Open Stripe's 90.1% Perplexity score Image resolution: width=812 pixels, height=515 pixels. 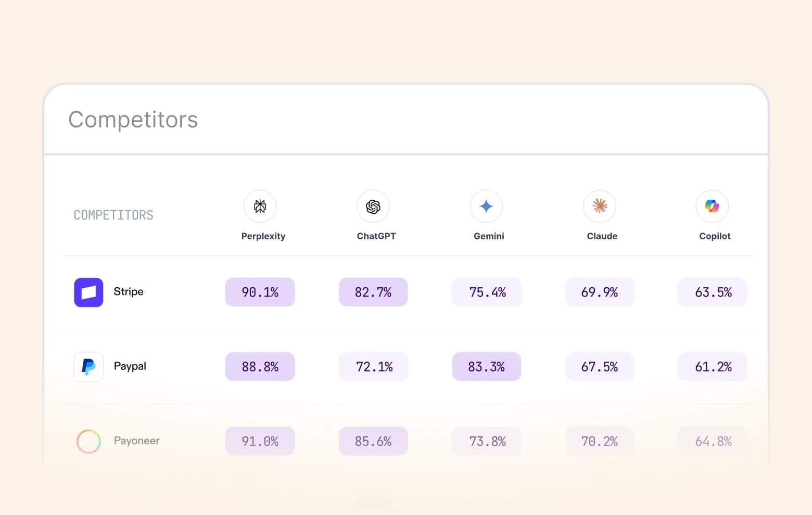(x=260, y=292)
